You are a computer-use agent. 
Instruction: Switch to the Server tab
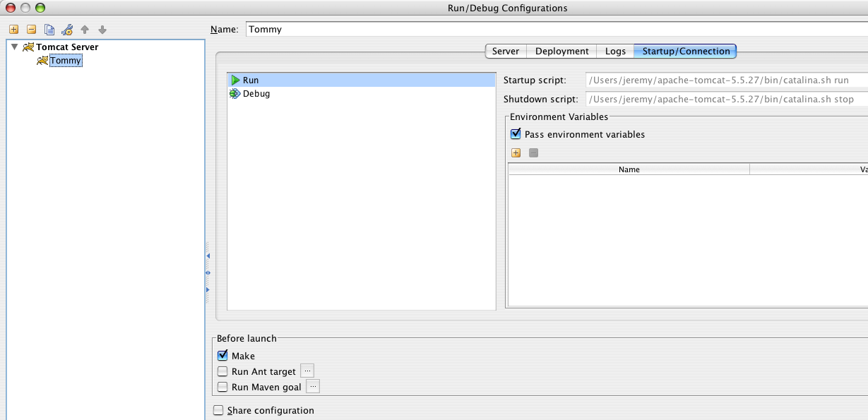[506, 51]
